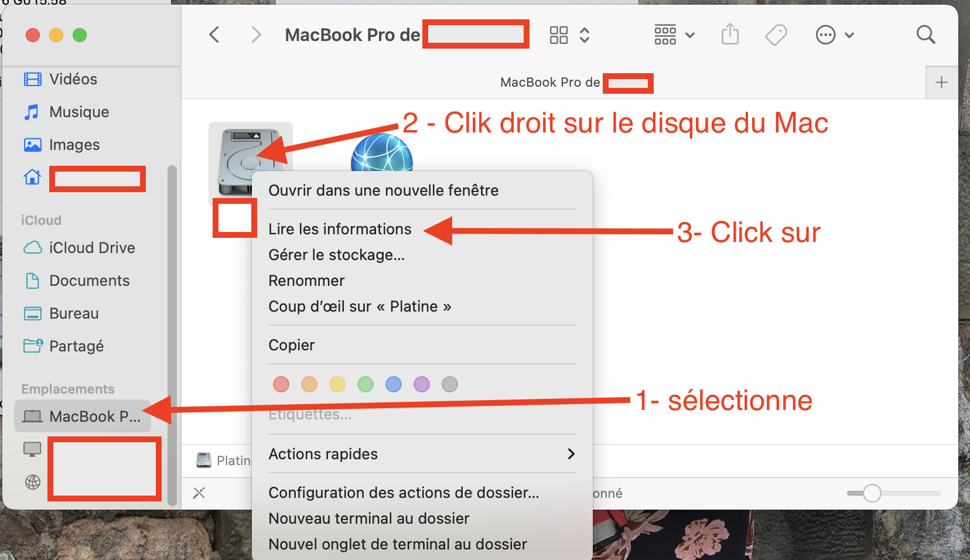The height and width of the screenshot is (560, 970).
Task: Open the group-by dropdown in toolbar
Action: pyautogui.click(x=674, y=35)
